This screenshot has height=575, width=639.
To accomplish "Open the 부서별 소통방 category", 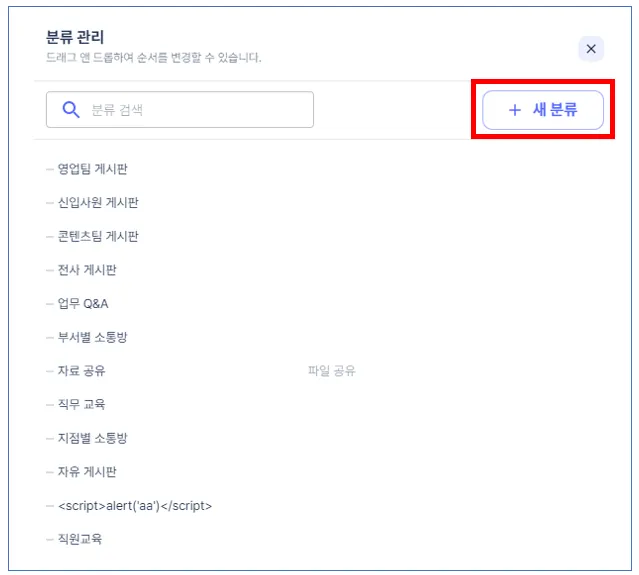I will point(93,337).
